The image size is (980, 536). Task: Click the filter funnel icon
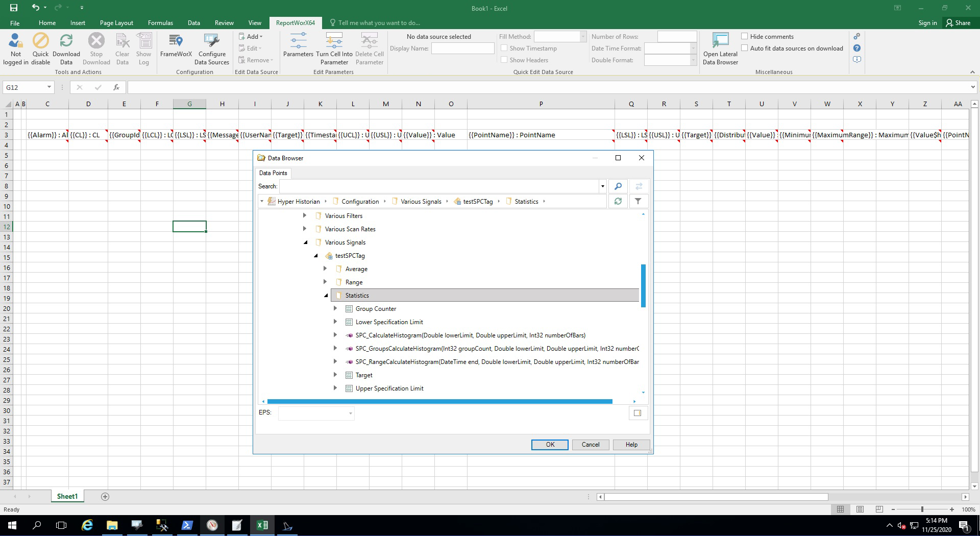pyautogui.click(x=638, y=202)
